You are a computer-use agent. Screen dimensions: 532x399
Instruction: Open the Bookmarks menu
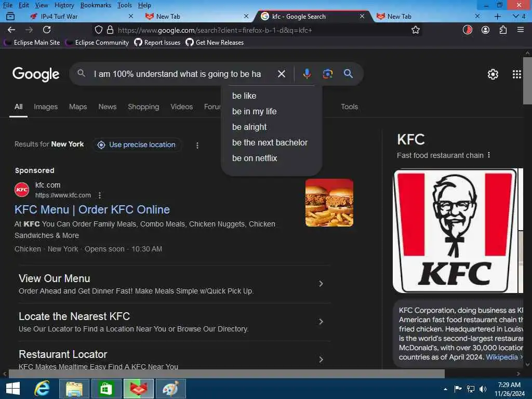click(x=96, y=5)
